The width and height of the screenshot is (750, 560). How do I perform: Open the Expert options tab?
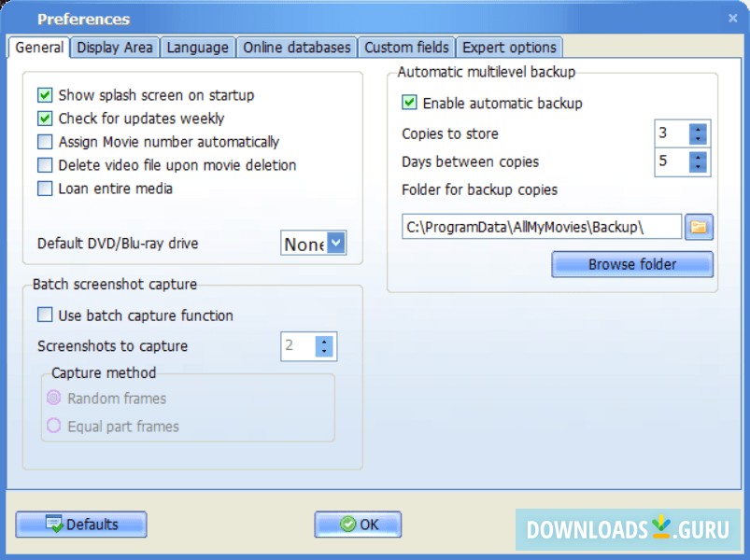[x=509, y=47]
